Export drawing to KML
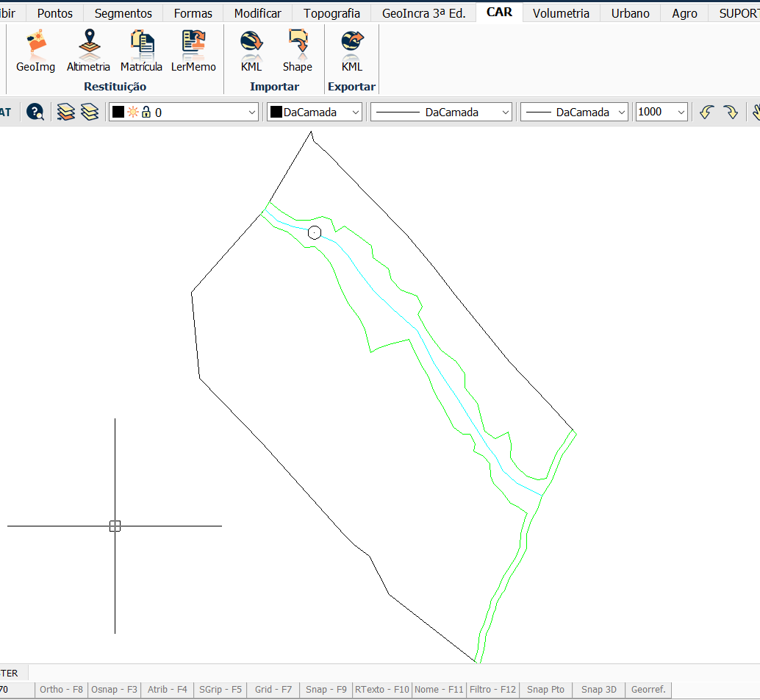Viewport: 760px width, 700px height. click(x=352, y=51)
